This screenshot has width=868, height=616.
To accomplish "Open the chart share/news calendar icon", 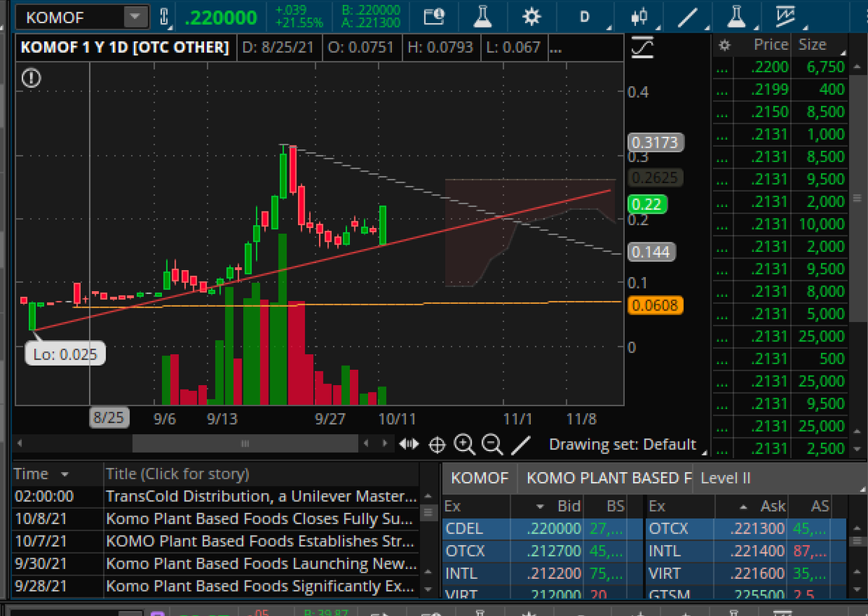I will pos(433,16).
